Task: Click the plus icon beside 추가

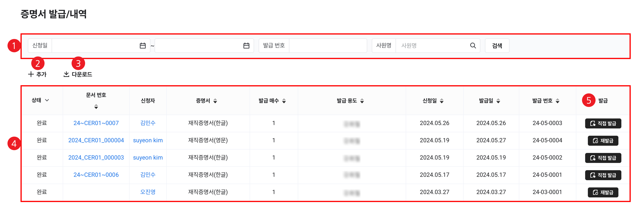Action: click(31, 74)
